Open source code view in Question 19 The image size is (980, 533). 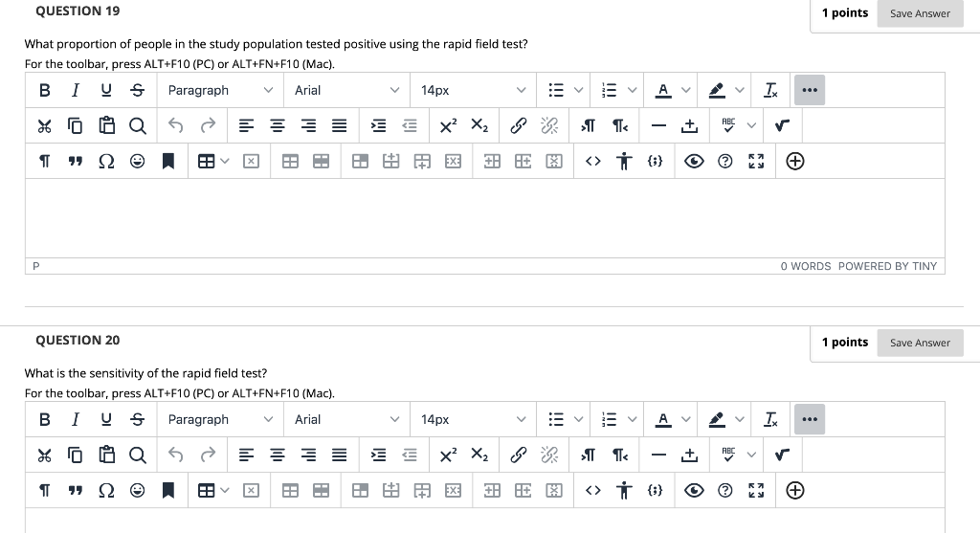(x=593, y=161)
